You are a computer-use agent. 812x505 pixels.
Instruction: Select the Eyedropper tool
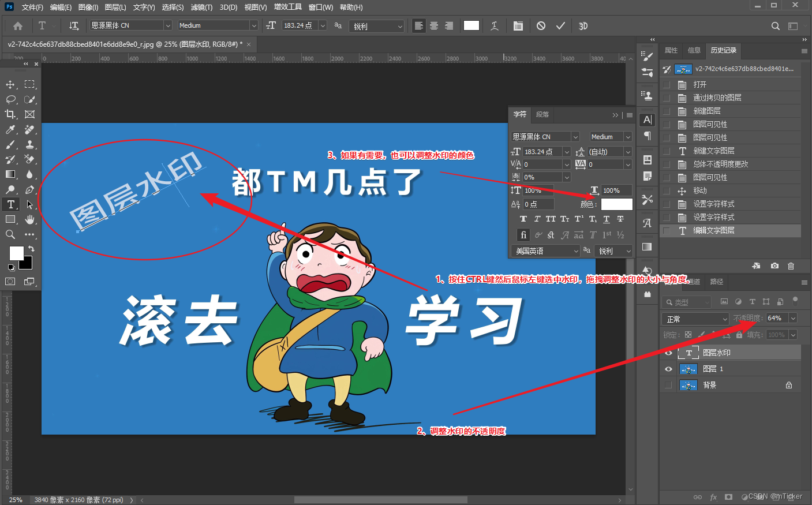(10, 129)
